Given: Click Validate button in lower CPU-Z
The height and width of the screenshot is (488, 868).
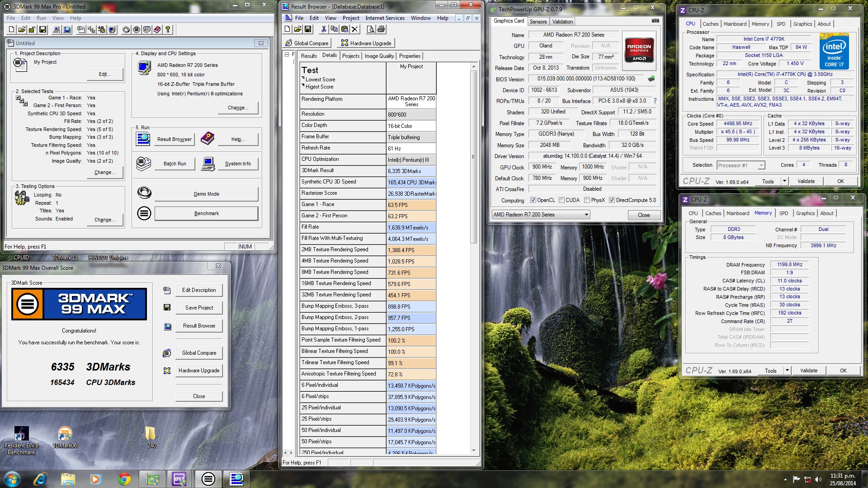Looking at the screenshot, I should click(809, 371).
